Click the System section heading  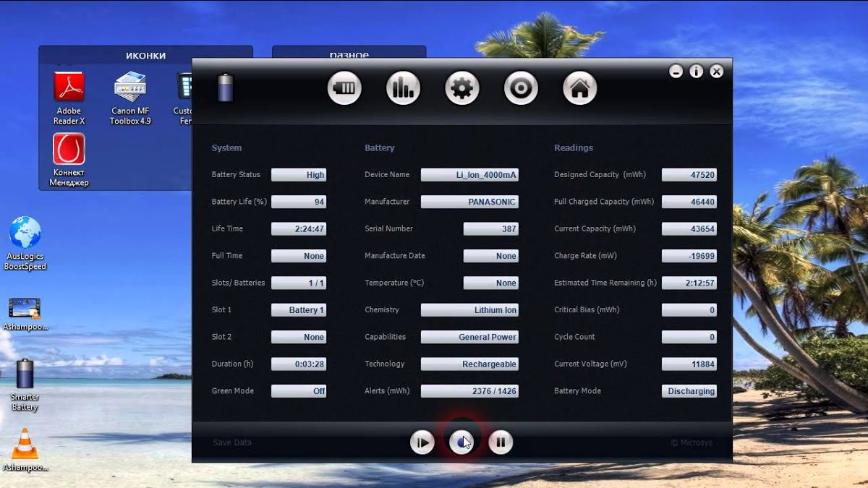226,147
